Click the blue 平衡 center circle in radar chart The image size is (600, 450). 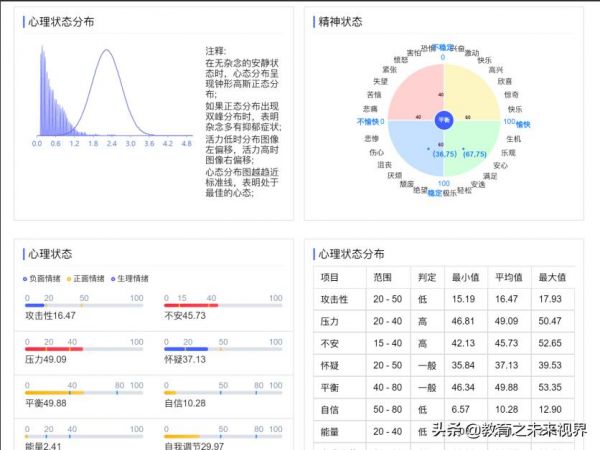point(444,121)
